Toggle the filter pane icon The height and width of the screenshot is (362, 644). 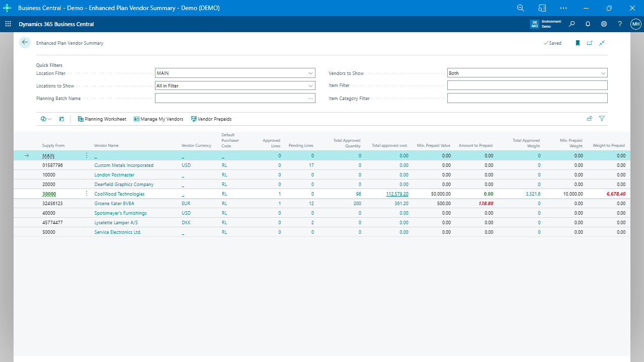click(602, 118)
